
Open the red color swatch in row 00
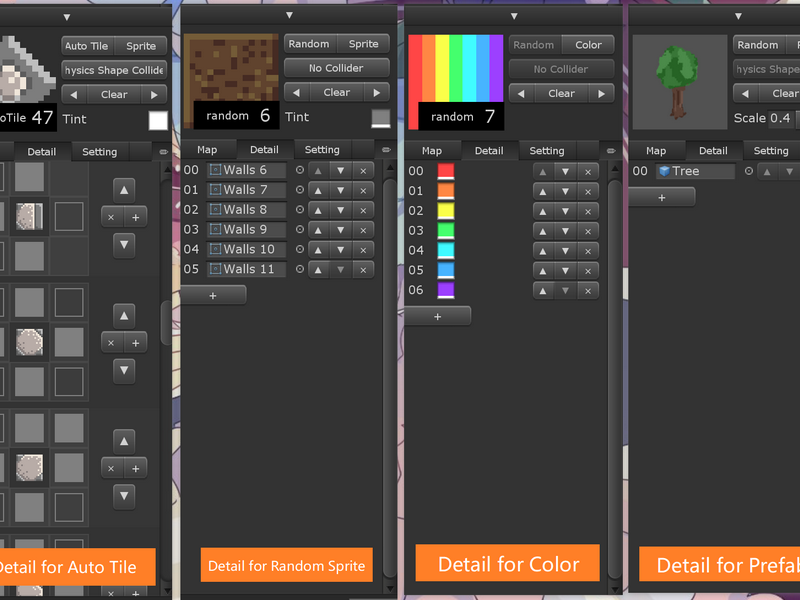[446, 171]
